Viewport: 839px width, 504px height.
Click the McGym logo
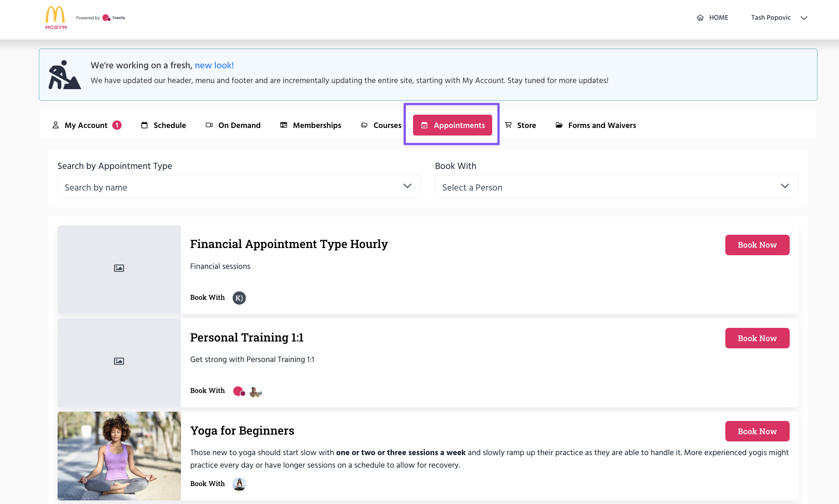pos(56,18)
